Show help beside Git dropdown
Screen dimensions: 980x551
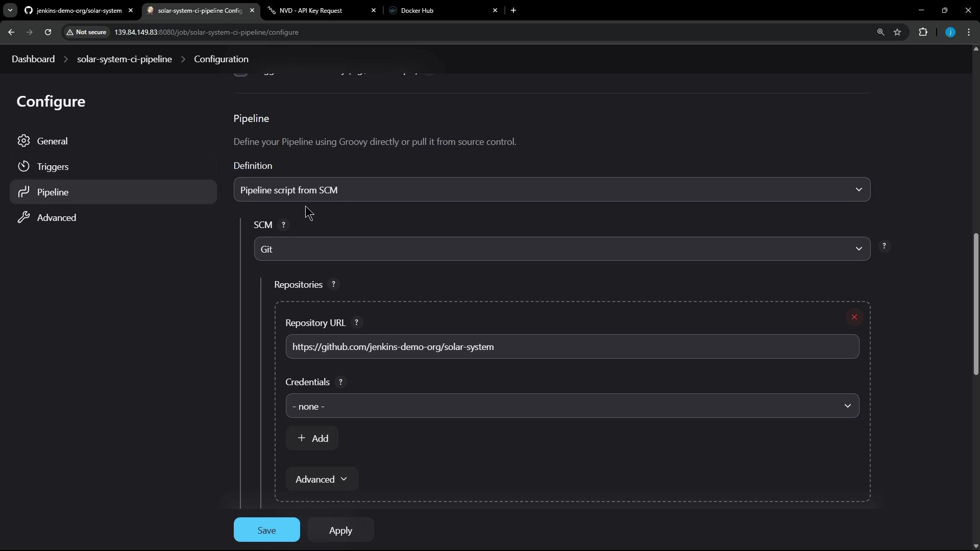pyautogui.click(x=884, y=246)
